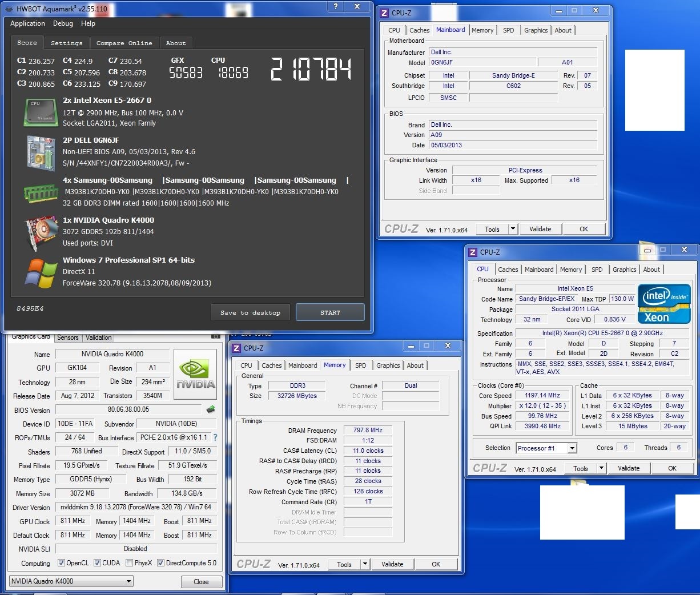Click the GPU-Z screenshot camera icon

[215, 337]
